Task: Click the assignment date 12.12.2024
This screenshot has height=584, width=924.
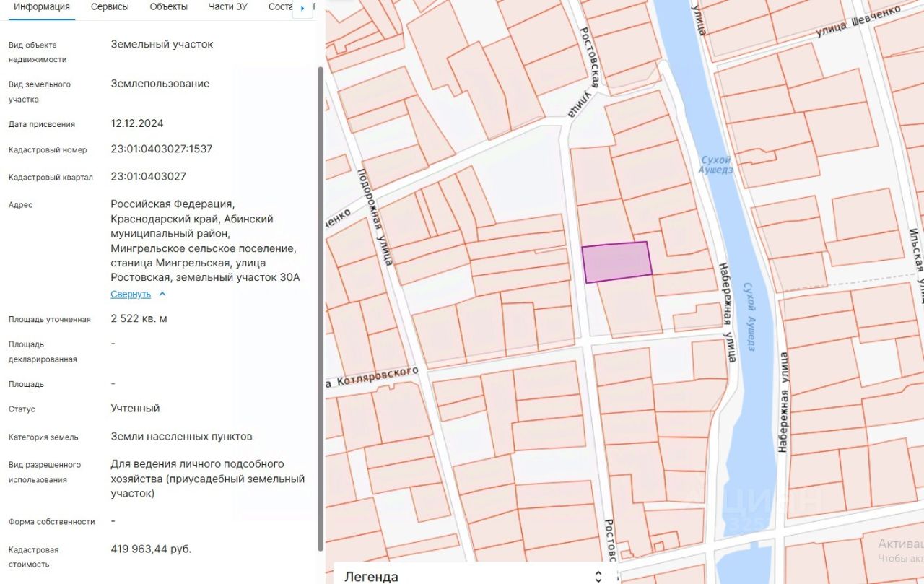Action: [x=137, y=123]
